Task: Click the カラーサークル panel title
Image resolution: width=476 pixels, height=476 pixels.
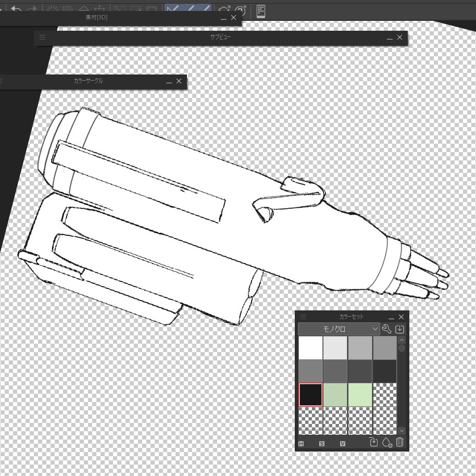Action: (x=89, y=81)
